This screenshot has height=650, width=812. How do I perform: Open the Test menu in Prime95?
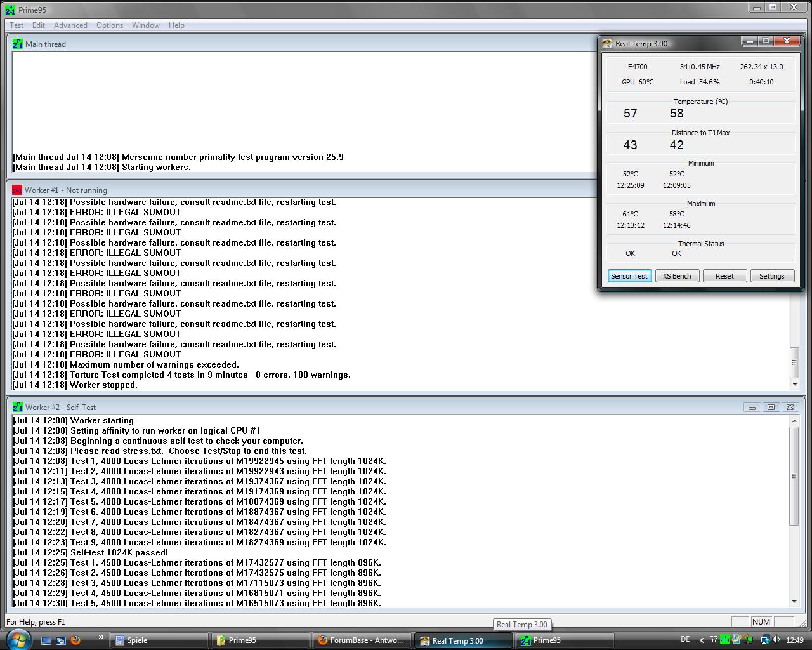(x=16, y=25)
